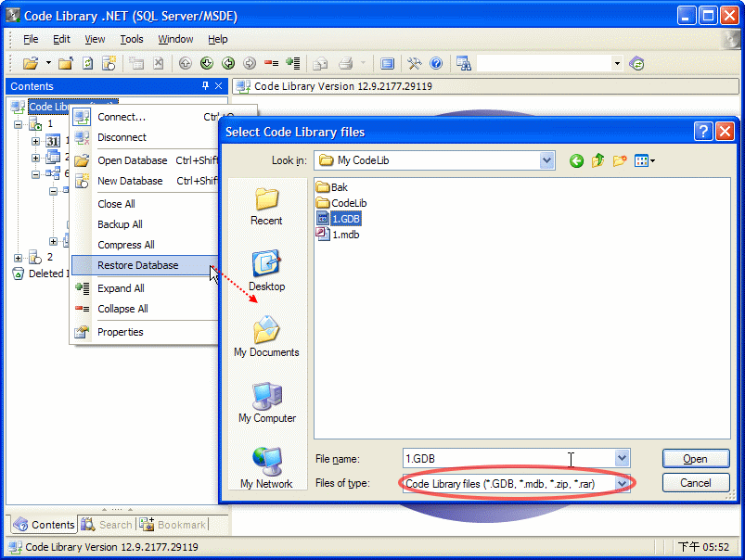
Task: Select the 1.mdb file in the list
Action: (x=338, y=235)
